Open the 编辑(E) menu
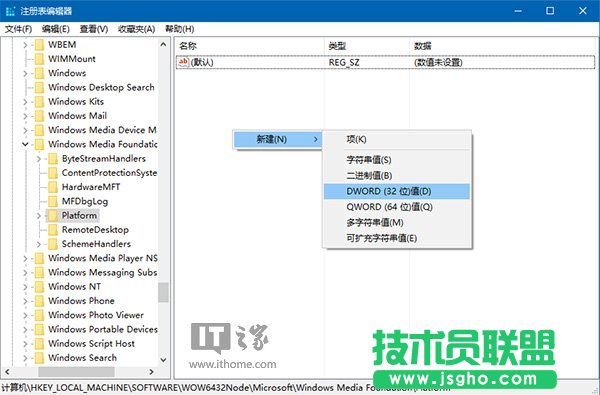This screenshot has height=395, width=600. click(55, 29)
